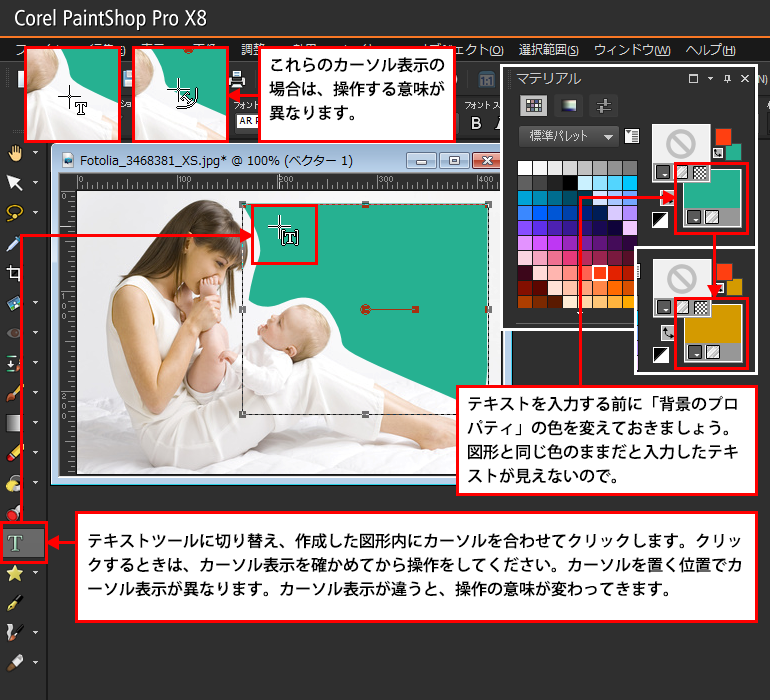Image resolution: width=770 pixels, height=700 pixels.
Task: Select the gray gradient fill tool
Action: point(14,423)
